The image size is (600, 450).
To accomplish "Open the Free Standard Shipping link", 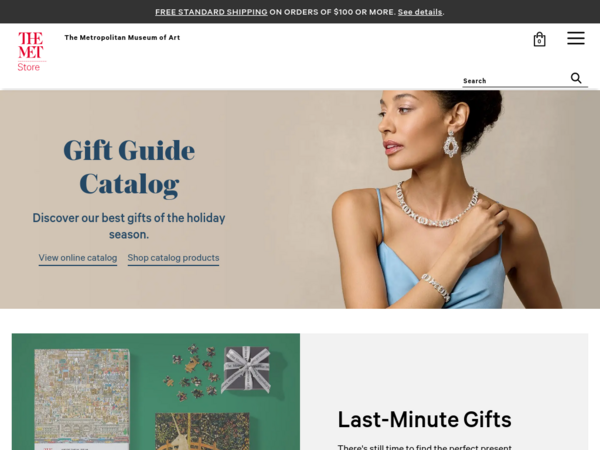I will [x=211, y=12].
